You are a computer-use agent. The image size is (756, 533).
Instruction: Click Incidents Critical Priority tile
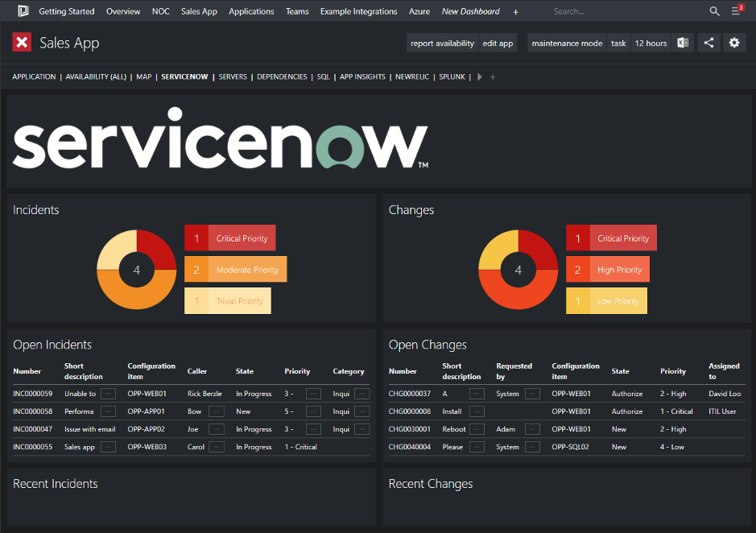point(230,238)
